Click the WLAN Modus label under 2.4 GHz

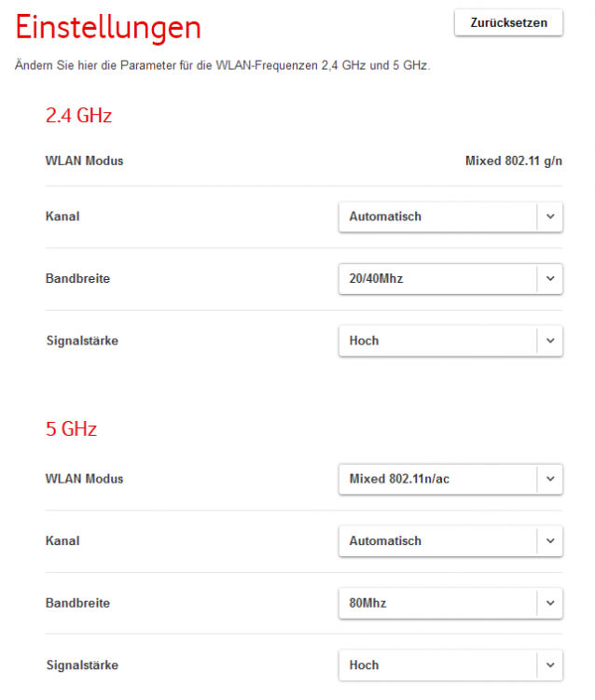(84, 161)
